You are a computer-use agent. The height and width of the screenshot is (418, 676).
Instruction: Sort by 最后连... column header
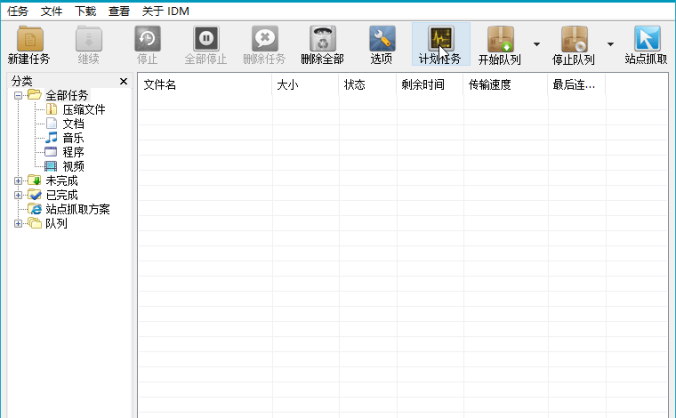[576, 85]
